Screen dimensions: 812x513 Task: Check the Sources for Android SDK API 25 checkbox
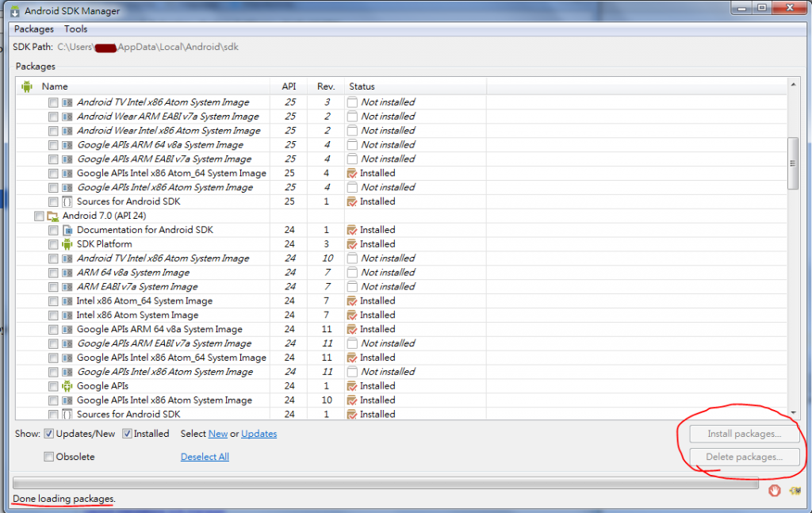(53, 202)
